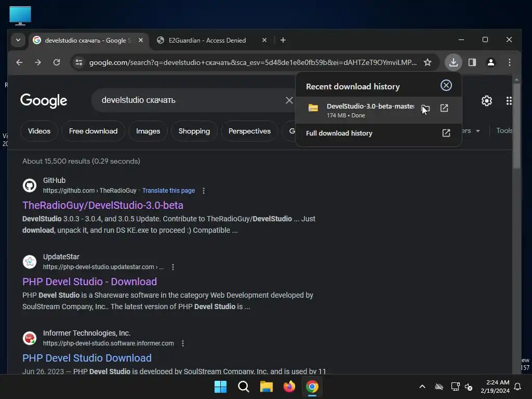
Task: Click the GitHub favicon in first result
Action: pos(30,185)
